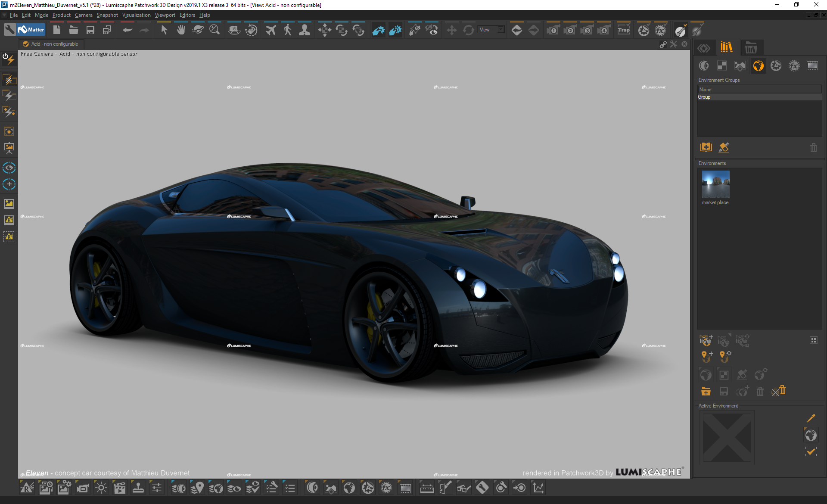Select 'Group' in Environment Groups list
Screen dimensions: 827x504
point(759,97)
